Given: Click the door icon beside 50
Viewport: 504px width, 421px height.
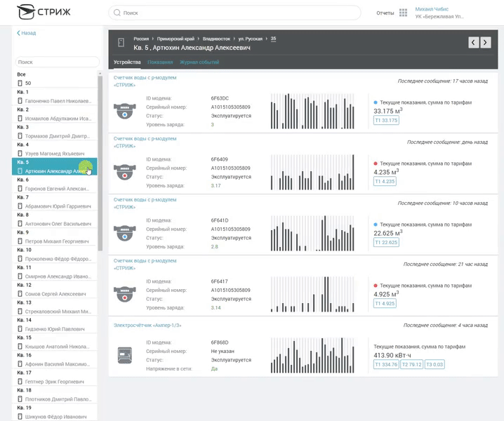Looking at the screenshot, I should coord(20,83).
